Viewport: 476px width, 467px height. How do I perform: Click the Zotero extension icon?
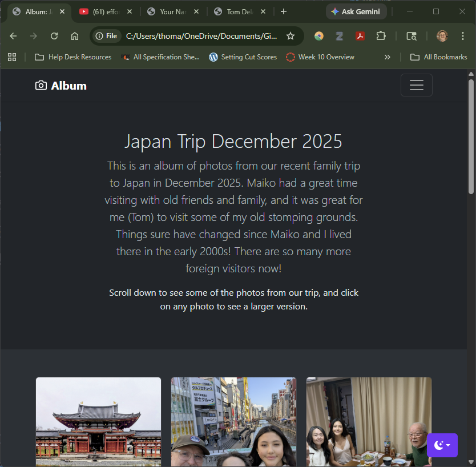(x=339, y=35)
